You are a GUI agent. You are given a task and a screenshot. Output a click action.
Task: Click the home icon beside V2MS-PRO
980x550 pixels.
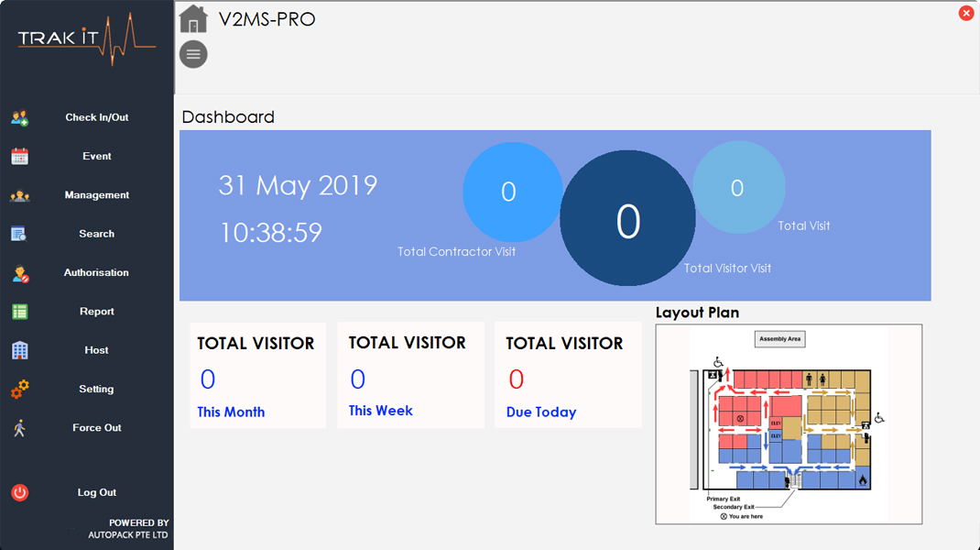[x=193, y=18]
